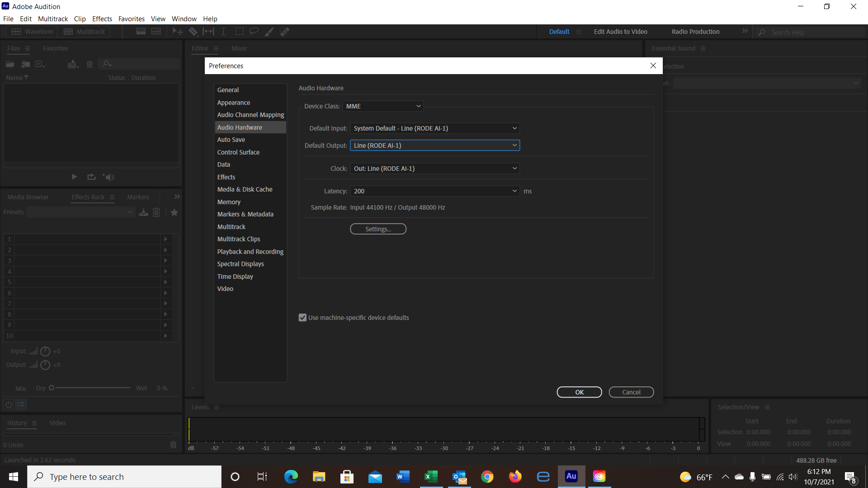The height and width of the screenshot is (488, 868).
Task: Select the Razor tool in the toolbar
Action: pos(193,31)
